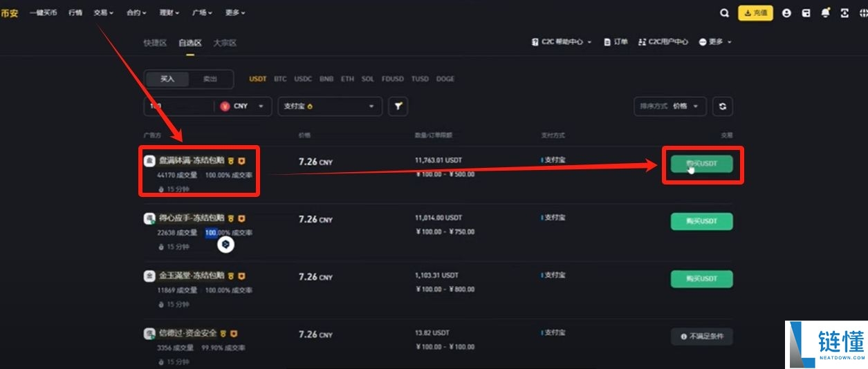Open the 交易 menu in top navigation
Screen dimensions: 868x369
pos(103,13)
